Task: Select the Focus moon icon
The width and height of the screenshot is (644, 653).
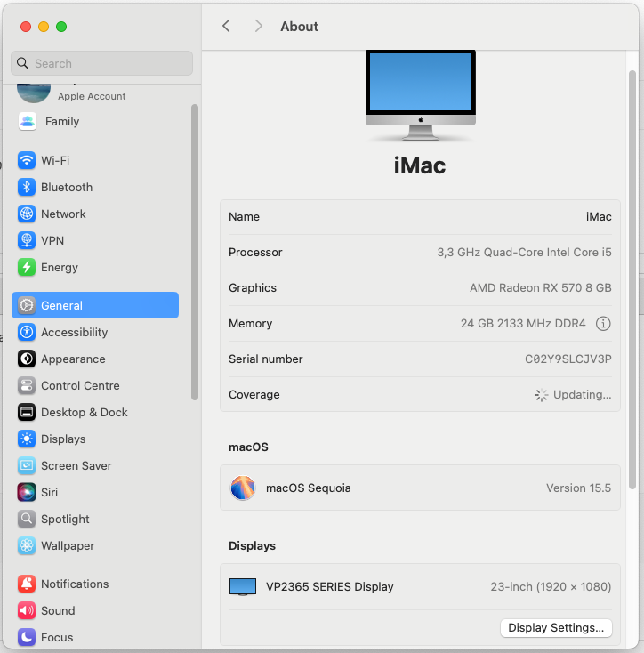Action: click(27, 637)
